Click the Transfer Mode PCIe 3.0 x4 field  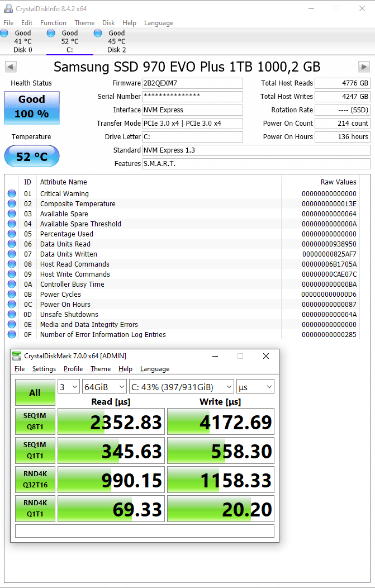pyautogui.click(x=193, y=124)
